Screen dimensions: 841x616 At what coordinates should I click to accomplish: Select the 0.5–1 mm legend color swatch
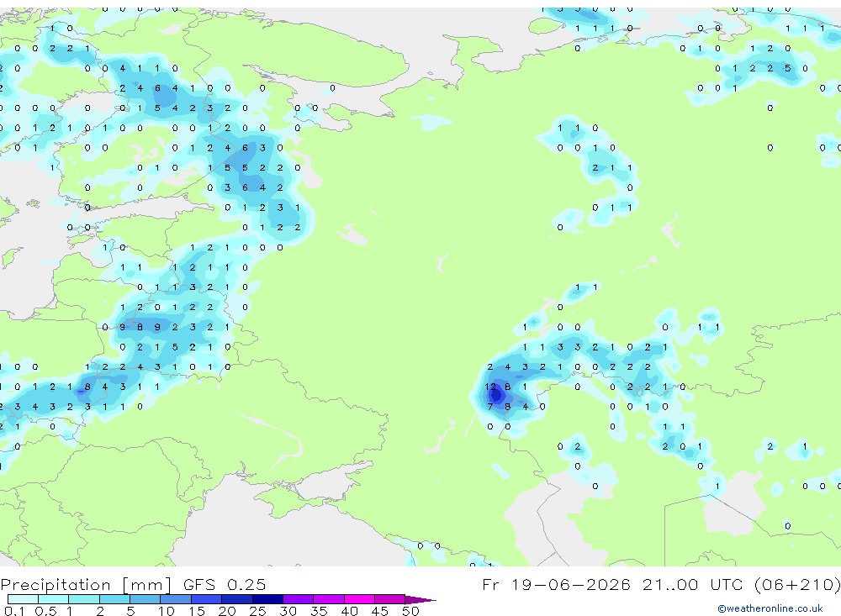(x=53, y=599)
